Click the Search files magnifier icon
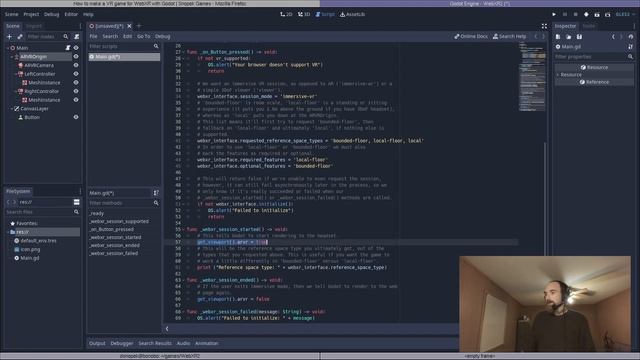The width and height of the screenshot is (640, 360). coord(76,212)
